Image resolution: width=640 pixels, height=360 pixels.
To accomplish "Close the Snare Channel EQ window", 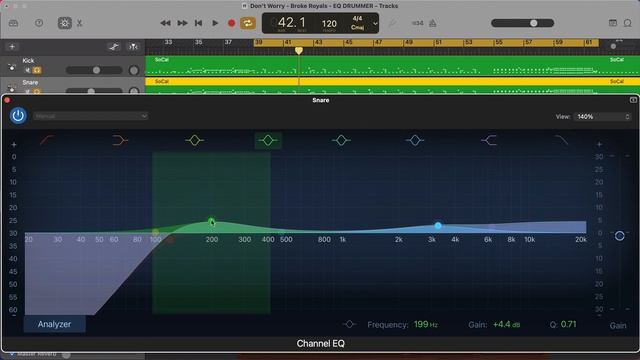I will [7, 100].
